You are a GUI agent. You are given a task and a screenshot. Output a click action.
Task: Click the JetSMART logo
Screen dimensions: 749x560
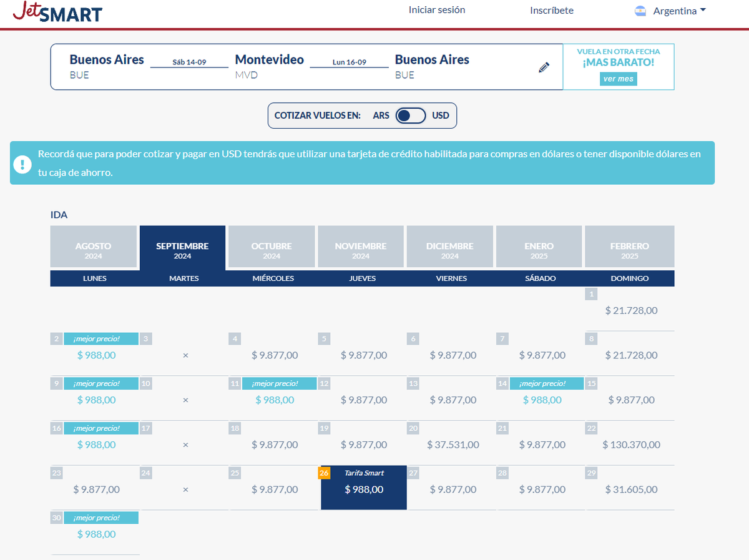pyautogui.click(x=57, y=12)
